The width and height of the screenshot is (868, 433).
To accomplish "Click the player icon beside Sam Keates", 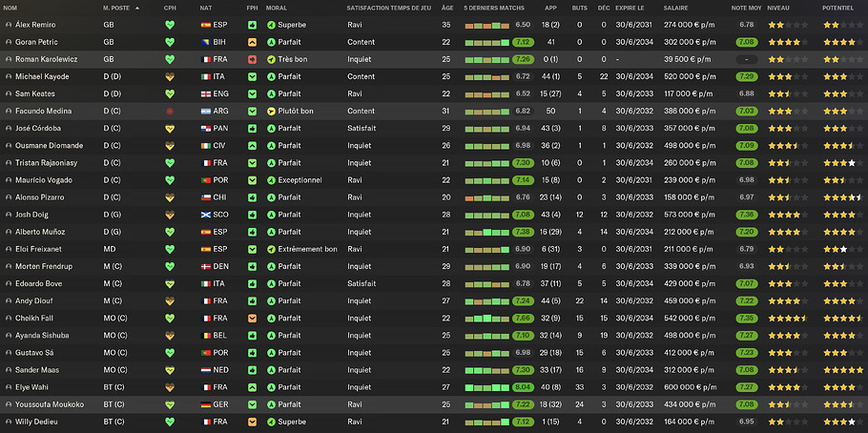I will tap(9, 93).
